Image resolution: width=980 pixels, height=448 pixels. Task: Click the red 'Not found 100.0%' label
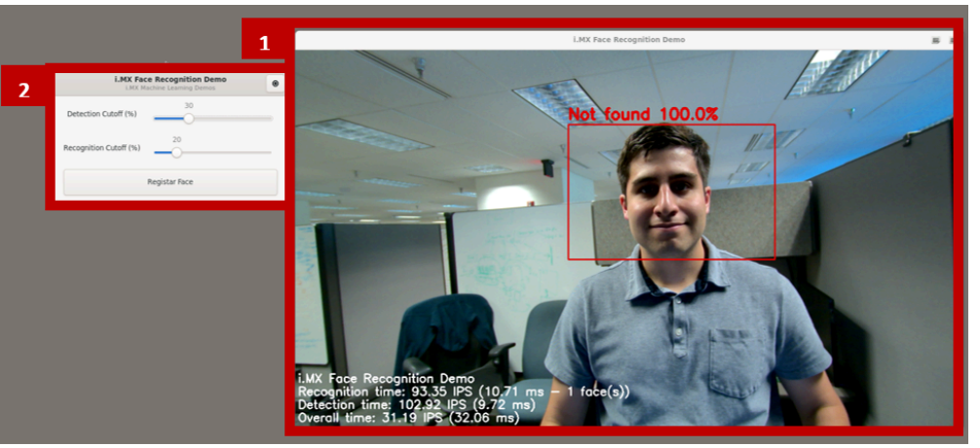643,115
